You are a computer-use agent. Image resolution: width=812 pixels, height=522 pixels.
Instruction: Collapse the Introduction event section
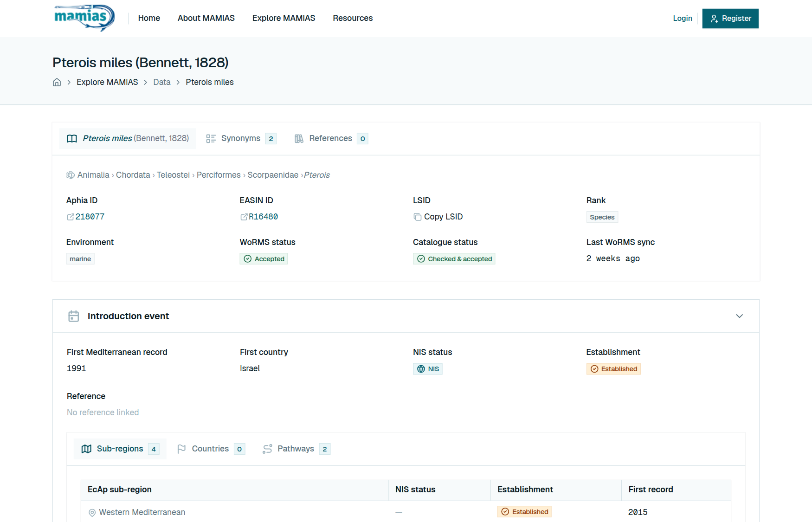tap(739, 316)
